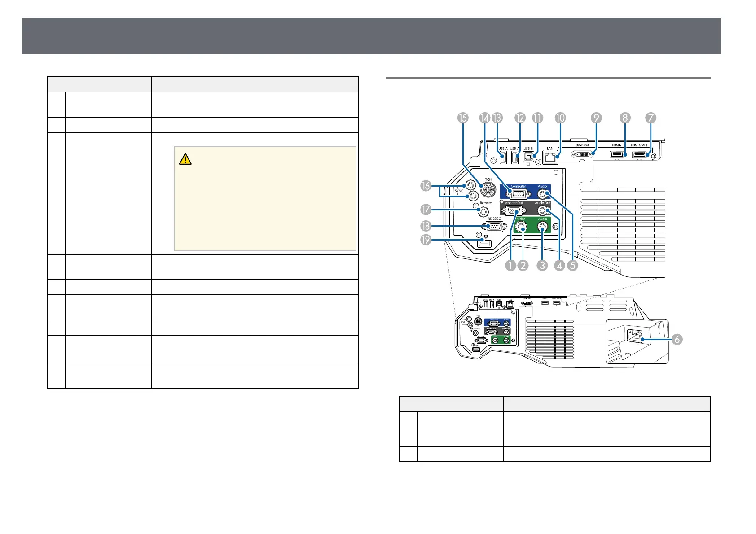Viewport: 756px width, 534px height.
Task: Click the yellow warning triangle icon
Action: (x=185, y=158)
